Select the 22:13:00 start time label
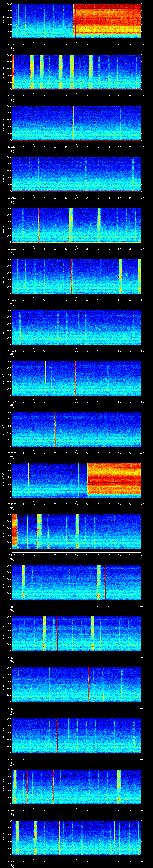This screenshot has height=868, width=153. tap(12, 657)
